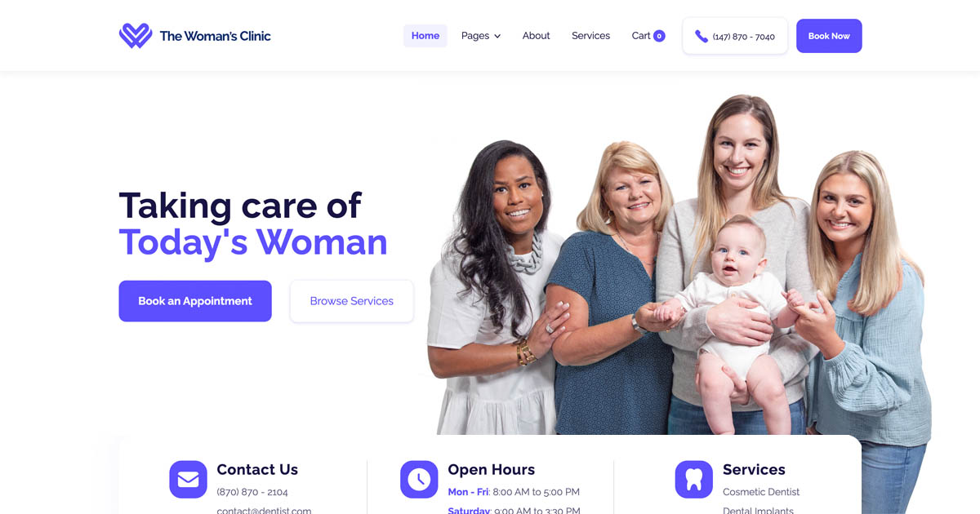
Task: Go to the About page
Action: (536, 36)
